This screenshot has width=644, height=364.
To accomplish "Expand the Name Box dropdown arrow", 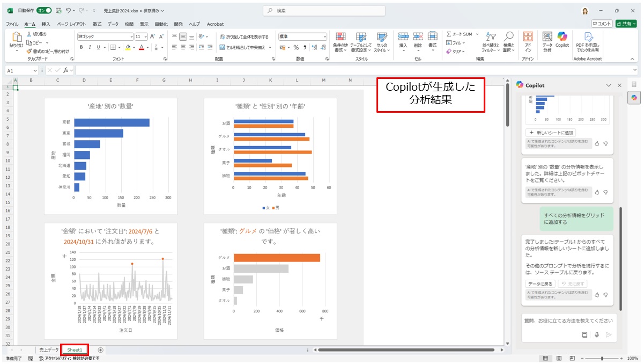I will [x=35, y=70].
